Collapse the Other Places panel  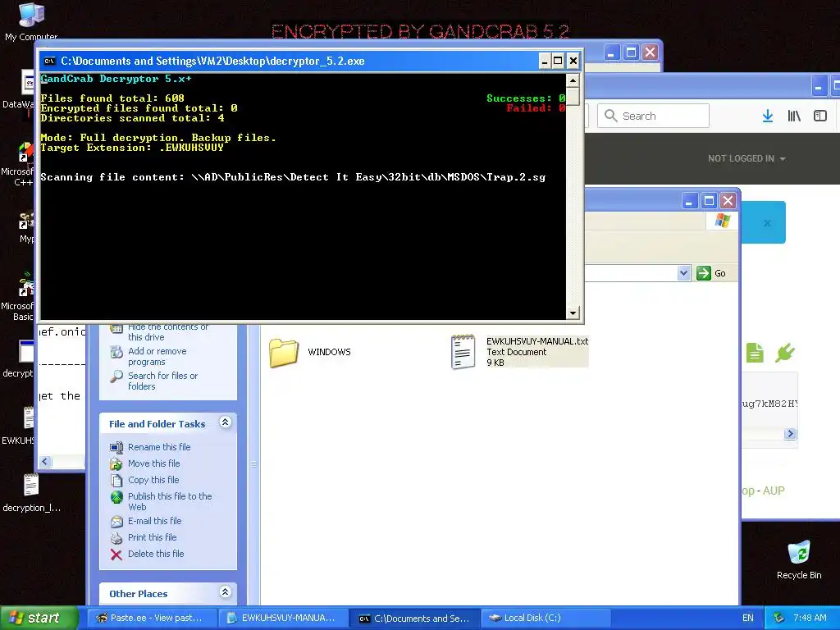point(225,592)
